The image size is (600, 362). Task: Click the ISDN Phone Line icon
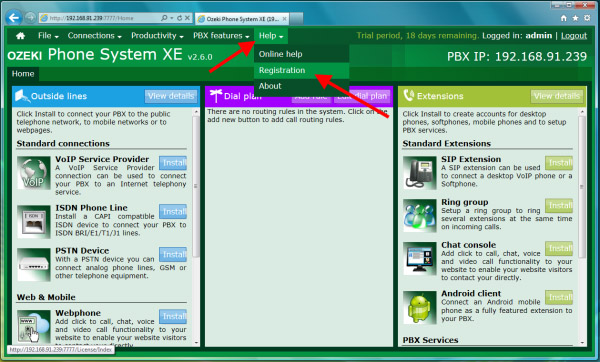click(34, 222)
